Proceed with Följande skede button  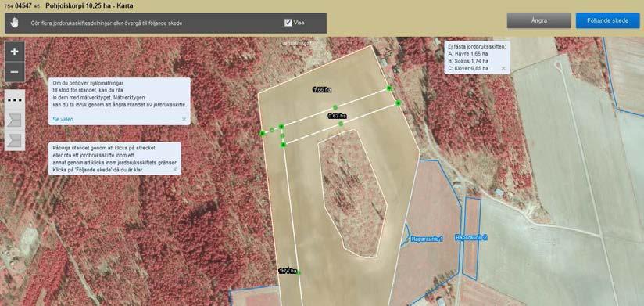pyautogui.click(x=608, y=20)
